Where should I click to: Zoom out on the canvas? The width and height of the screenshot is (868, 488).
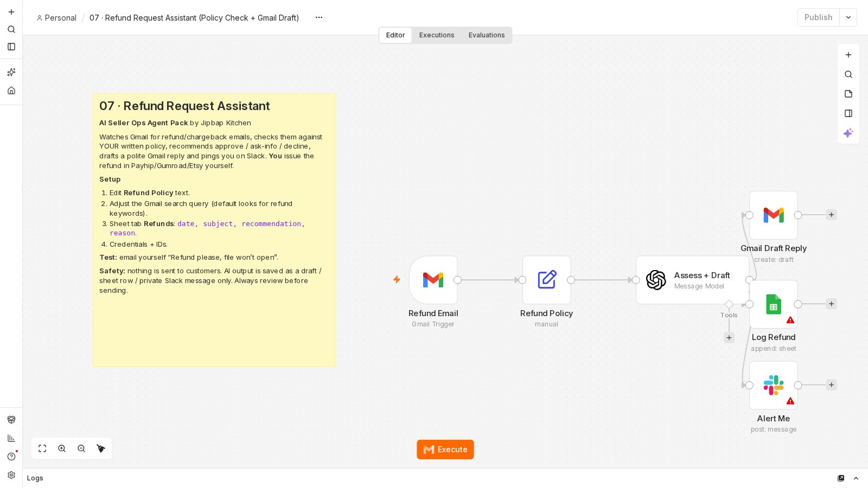point(81,448)
